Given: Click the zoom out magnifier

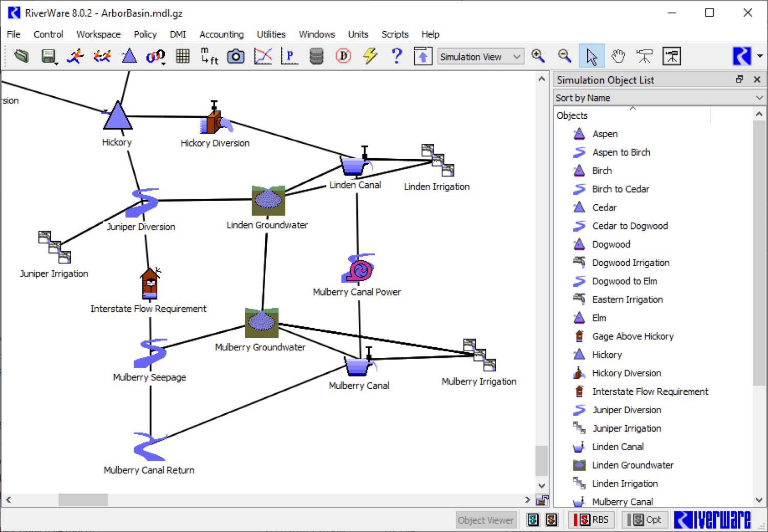Looking at the screenshot, I should [565, 56].
